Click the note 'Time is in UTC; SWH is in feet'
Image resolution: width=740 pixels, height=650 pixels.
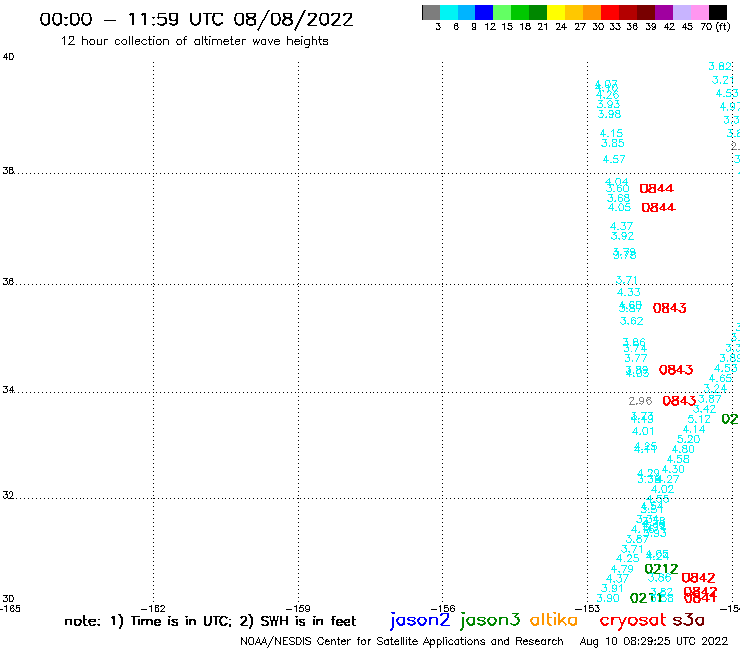(210, 621)
